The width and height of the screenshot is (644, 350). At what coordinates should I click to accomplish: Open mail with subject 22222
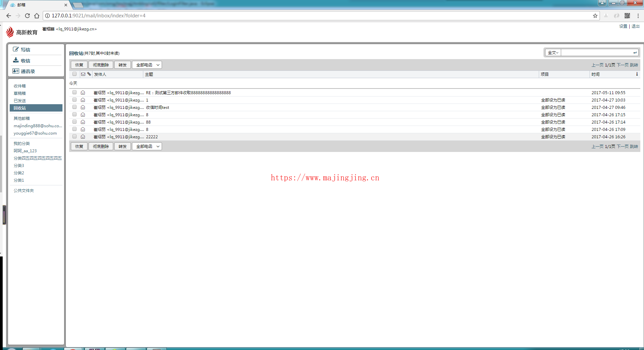coord(152,137)
